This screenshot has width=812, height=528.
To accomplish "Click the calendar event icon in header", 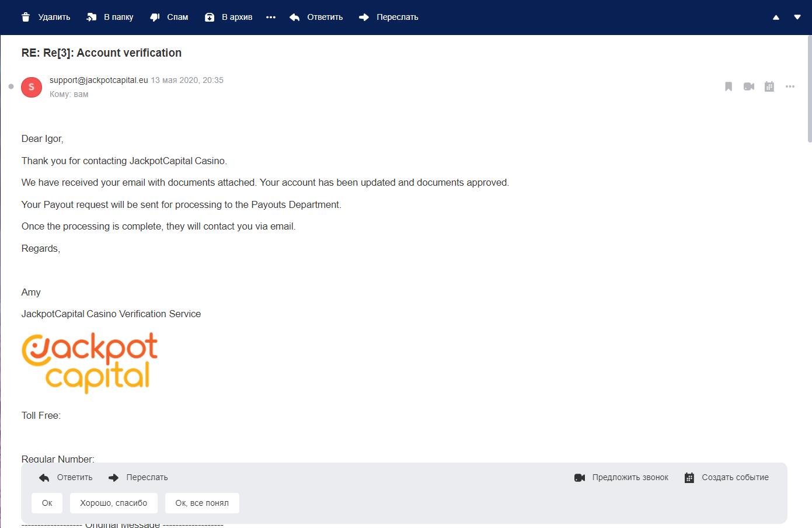I will [x=769, y=86].
